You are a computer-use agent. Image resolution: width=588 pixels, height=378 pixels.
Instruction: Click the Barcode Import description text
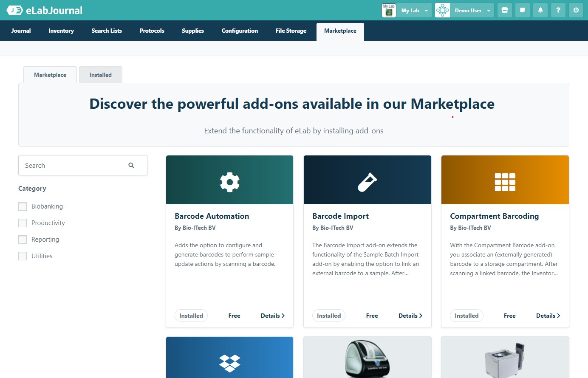[x=366, y=259]
